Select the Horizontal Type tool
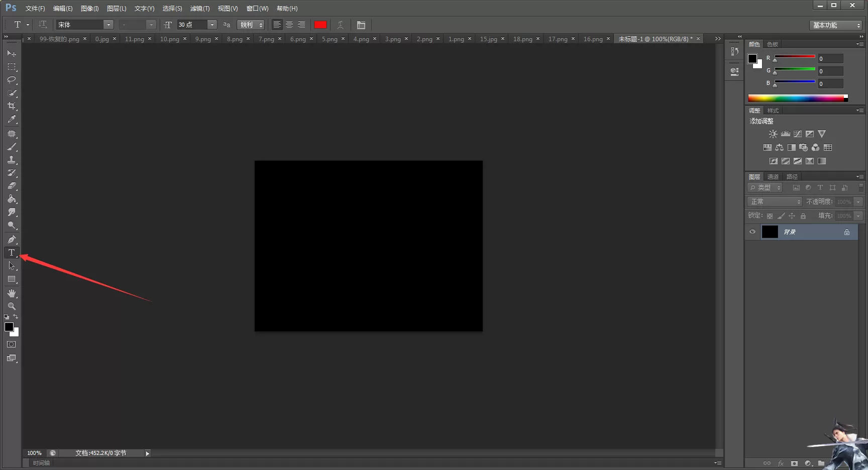Viewport: 868px width, 470px height. coord(12,253)
